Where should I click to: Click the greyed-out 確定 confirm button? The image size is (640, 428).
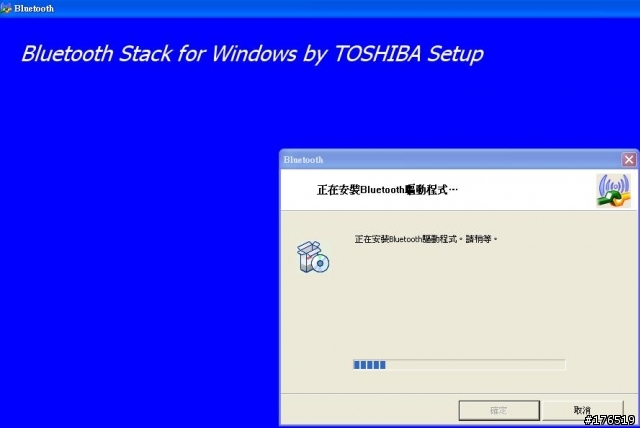499,410
